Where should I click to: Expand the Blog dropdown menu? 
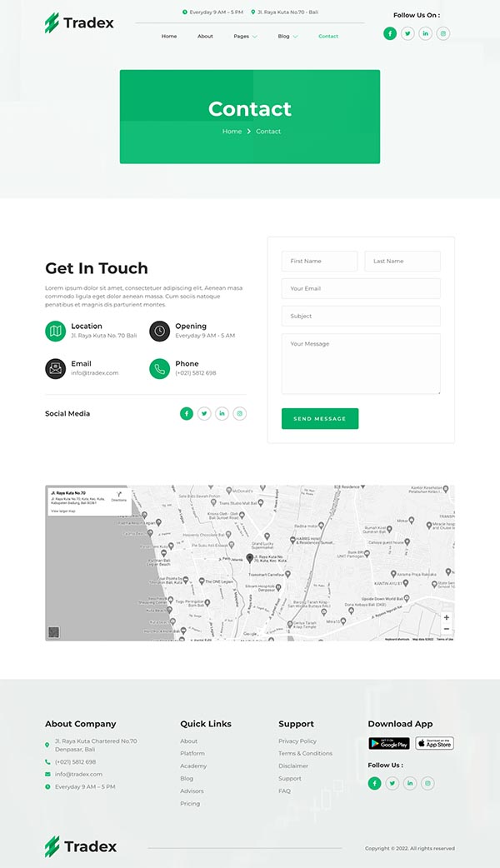tap(287, 37)
